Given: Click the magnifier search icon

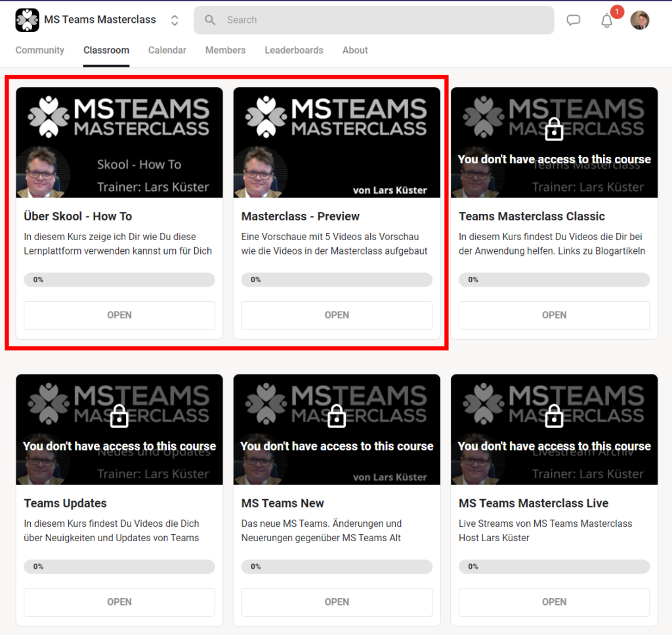Looking at the screenshot, I should coord(209,20).
